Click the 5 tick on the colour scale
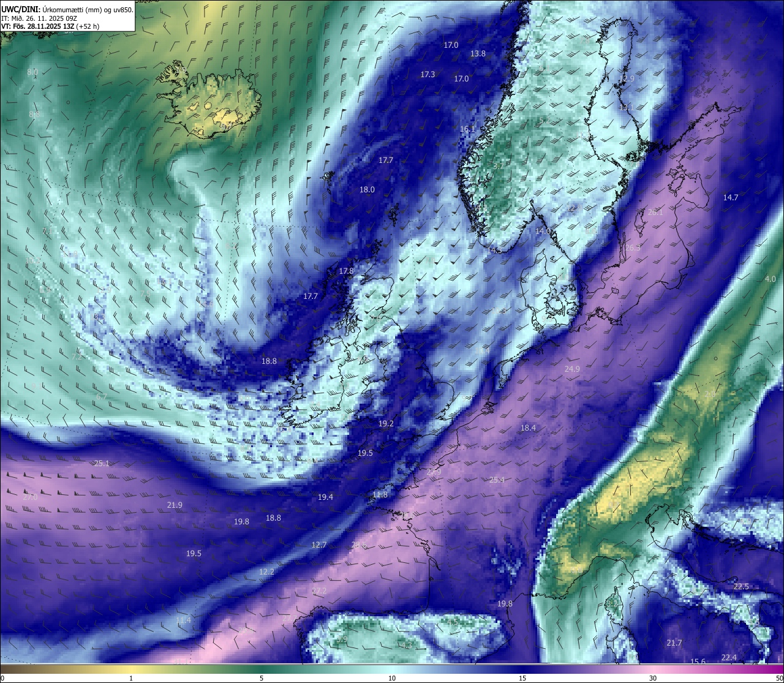The image size is (784, 683). point(262,678)
